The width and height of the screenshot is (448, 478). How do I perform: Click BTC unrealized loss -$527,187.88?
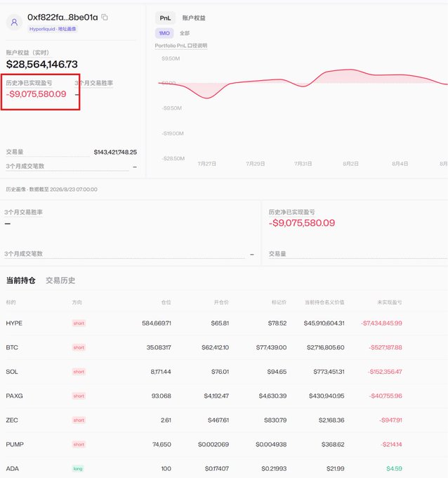(386, 347)
